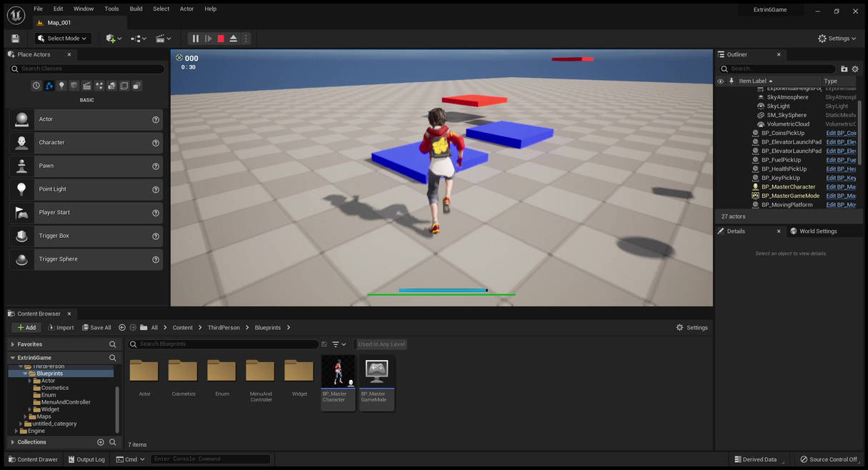Click the green health bar under the character
Screen dimensions: 868x470
pos(442,294)
